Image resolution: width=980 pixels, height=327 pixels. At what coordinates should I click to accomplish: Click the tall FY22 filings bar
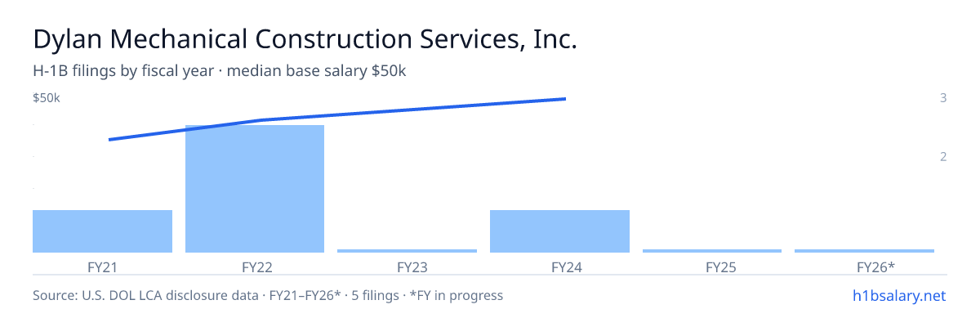[x=255, y=189]
